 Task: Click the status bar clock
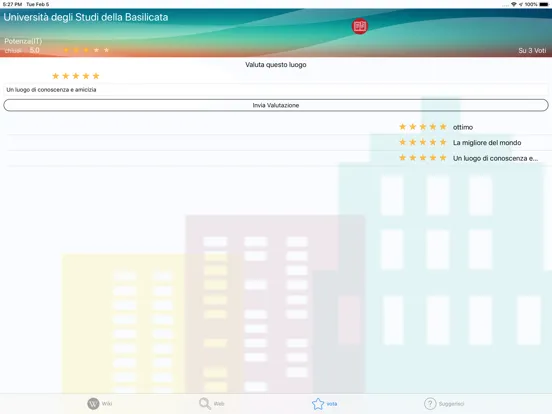click(12, 4)
